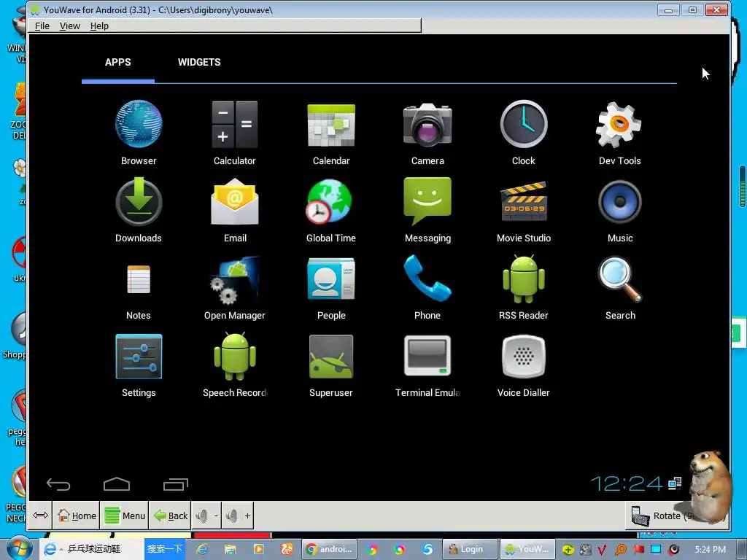The width and height of the screenshot is (747, 560).
Task: Open the File menu
Action: 42,26
